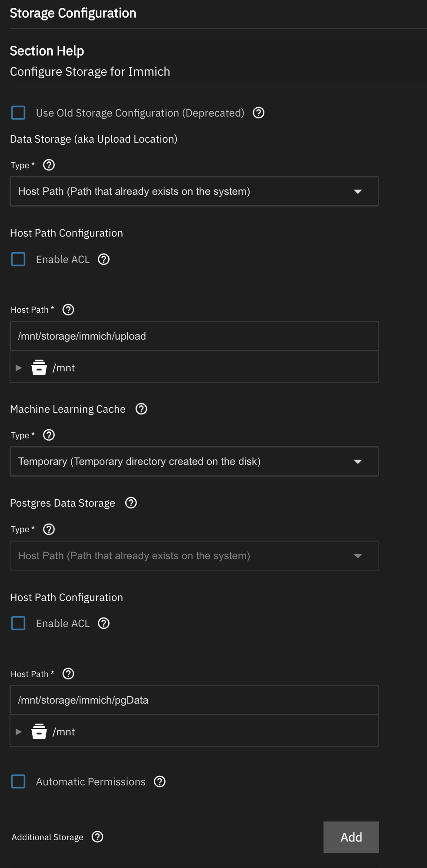Show help for Machine Learning Cache heading
Screen dimensions: 427x868
(x=141, y=409)
